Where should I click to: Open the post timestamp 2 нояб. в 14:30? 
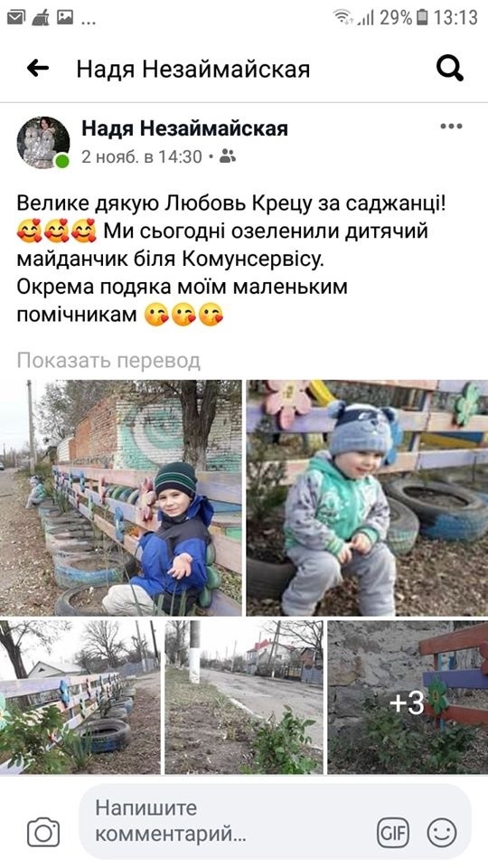[142, 156]
